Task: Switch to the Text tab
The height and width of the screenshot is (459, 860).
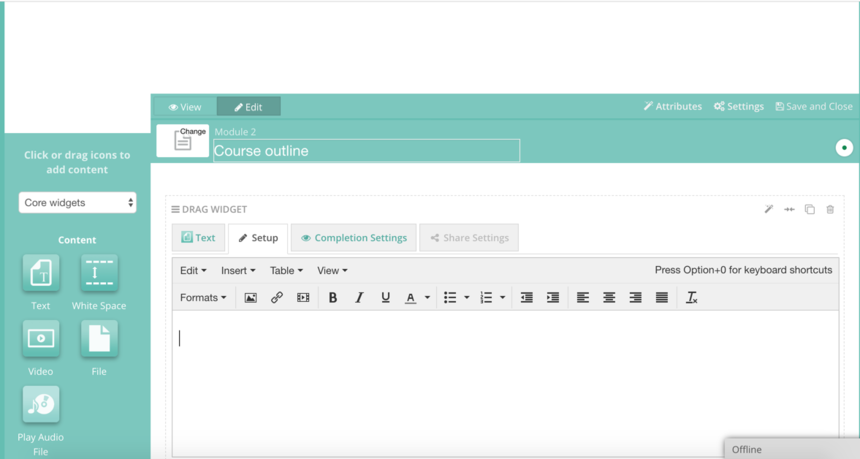Action: click(x=199, y=237)
